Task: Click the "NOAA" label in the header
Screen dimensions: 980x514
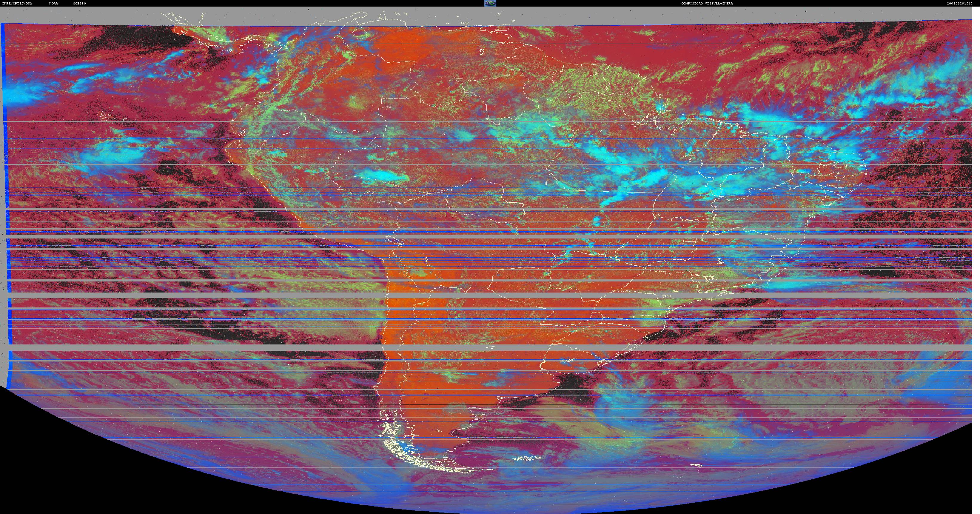Action: tap(54, 3)
